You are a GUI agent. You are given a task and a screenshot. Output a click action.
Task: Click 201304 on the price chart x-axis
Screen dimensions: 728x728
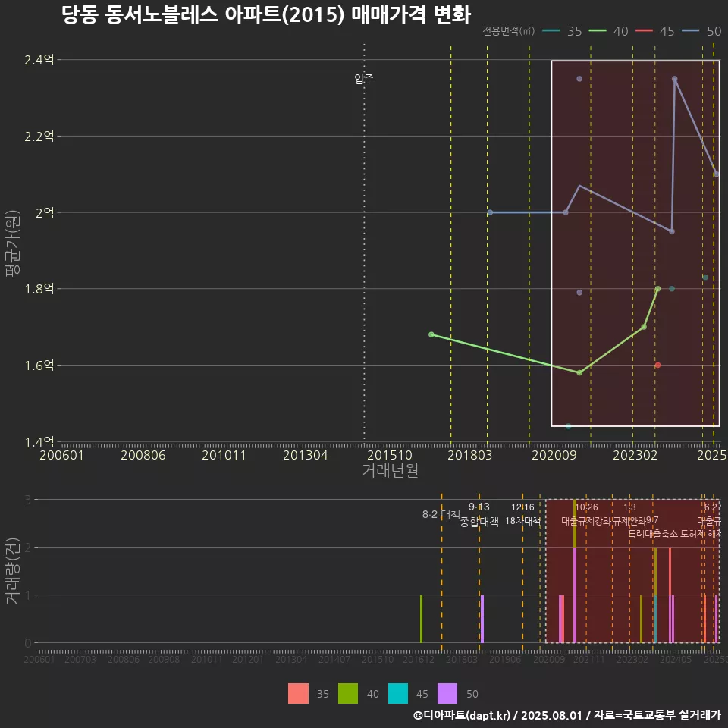tap(306, 455)
